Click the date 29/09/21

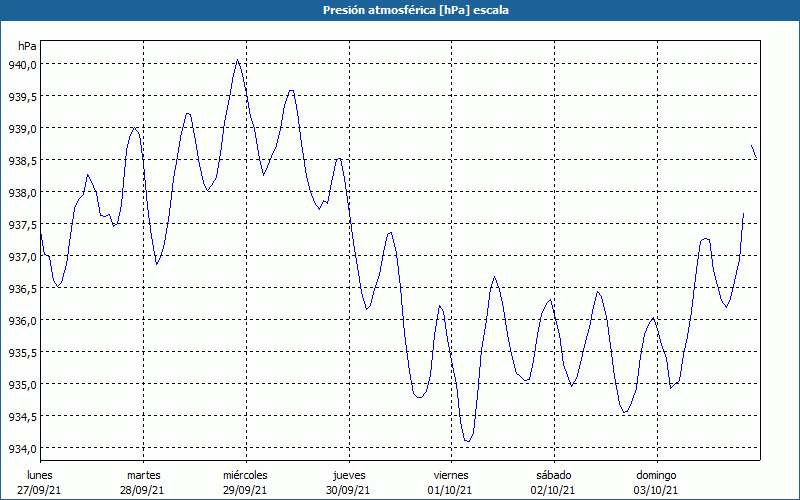tap(245, 490)
